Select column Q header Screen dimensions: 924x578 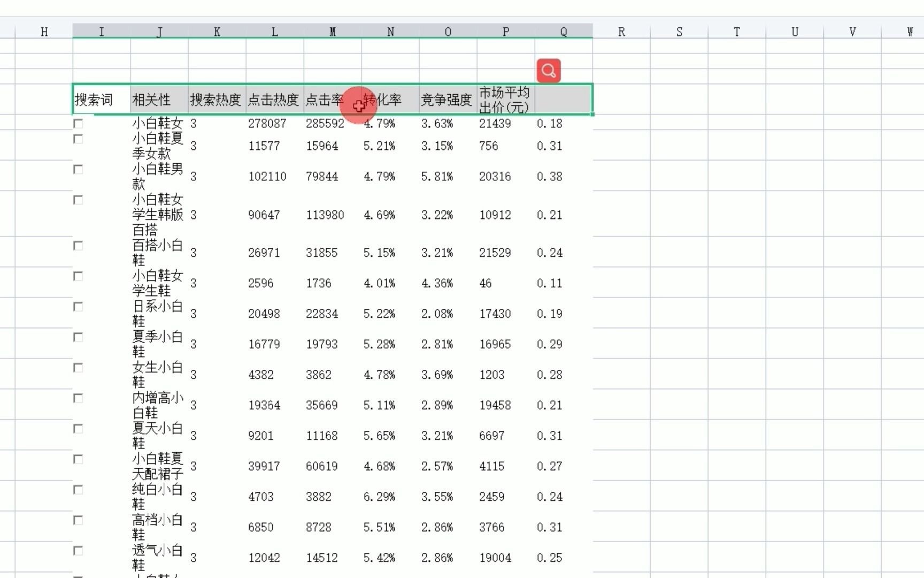coord(564,32)
